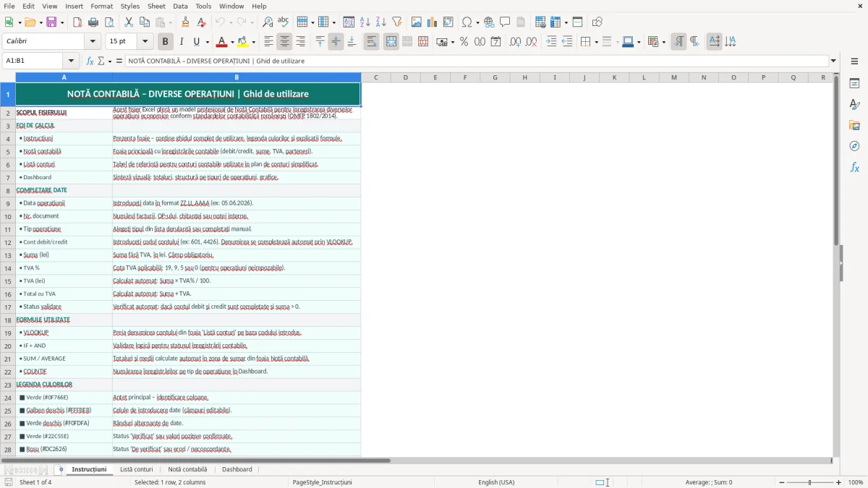This screenshot has height=488, width=868.
Task: Click Insert Special Character omega icon
Action: [x=467, y=22]
